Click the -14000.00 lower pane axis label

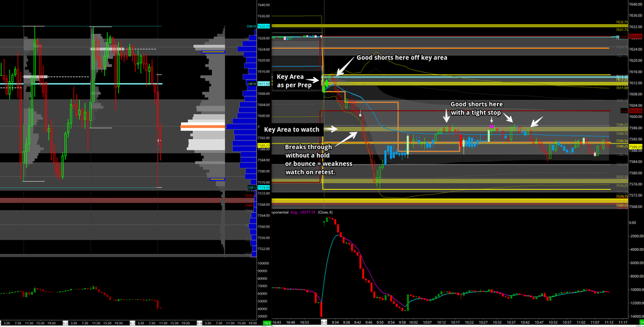636,316
